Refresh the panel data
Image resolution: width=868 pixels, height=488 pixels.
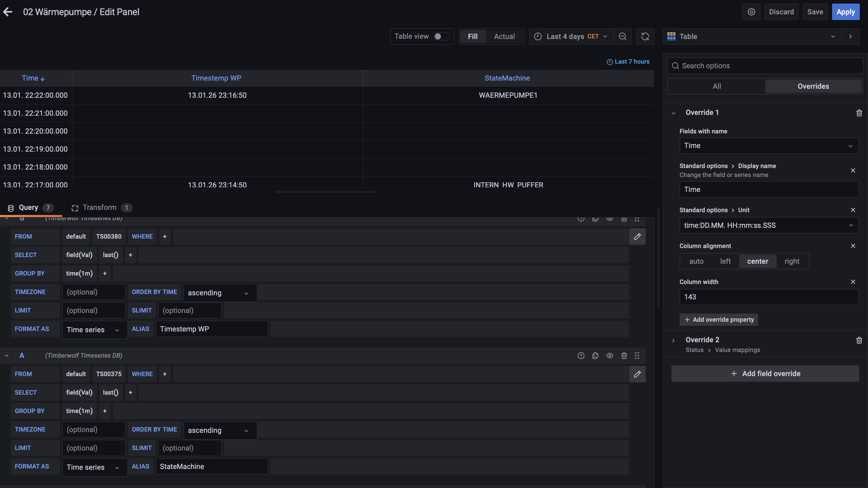click(x=645, y=36)
